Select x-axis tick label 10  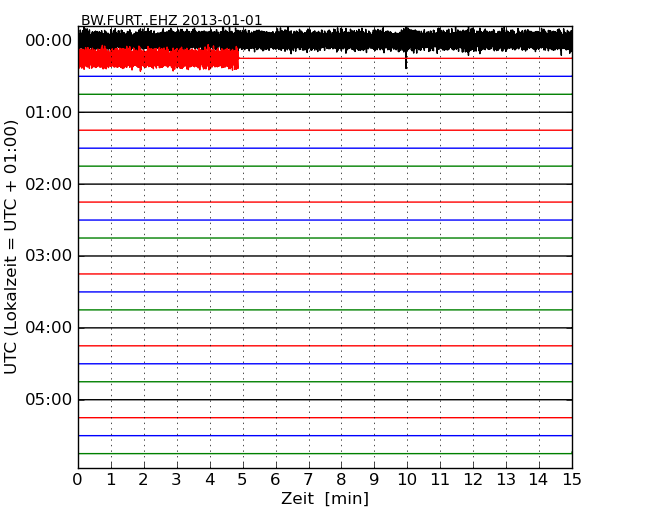pyautogui.click(x=407, y=480)
